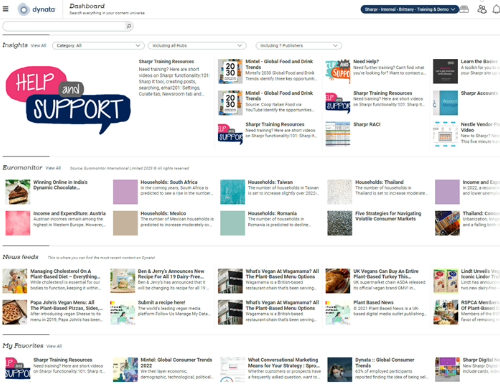Image resolution: width=500 pixels, height=387 pixels.
Task: Open Papa John's Vegan Menu article
Action: [66, 305]
